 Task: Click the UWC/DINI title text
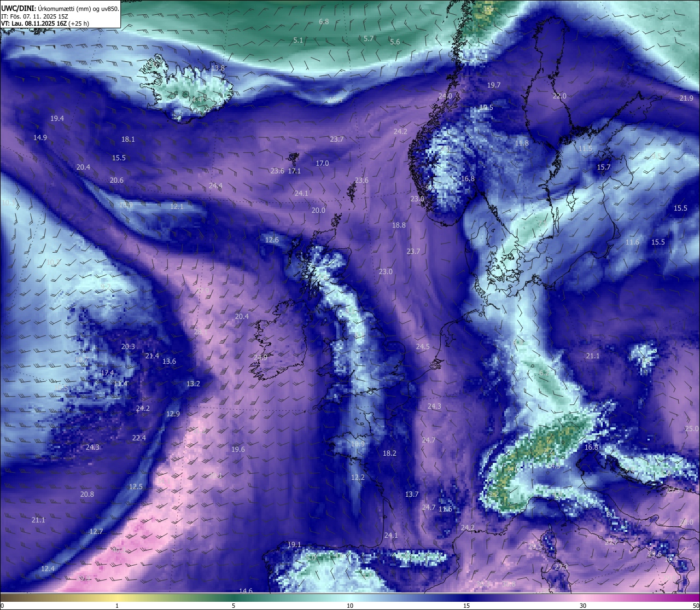(19, 9)
